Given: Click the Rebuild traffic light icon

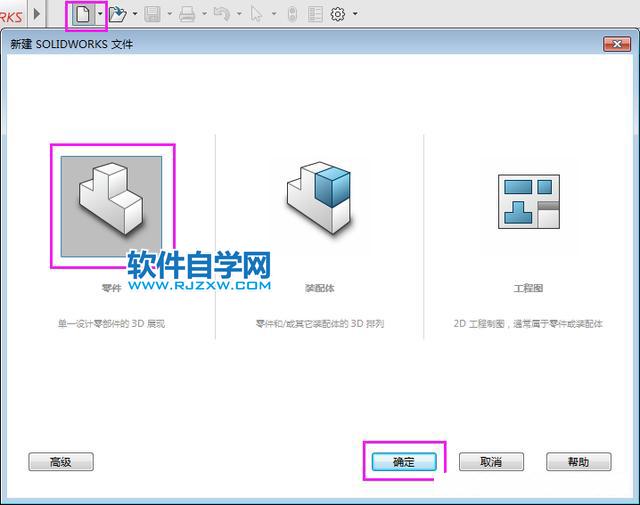Looking at the screenshot, I should click(x=292, y=15).
